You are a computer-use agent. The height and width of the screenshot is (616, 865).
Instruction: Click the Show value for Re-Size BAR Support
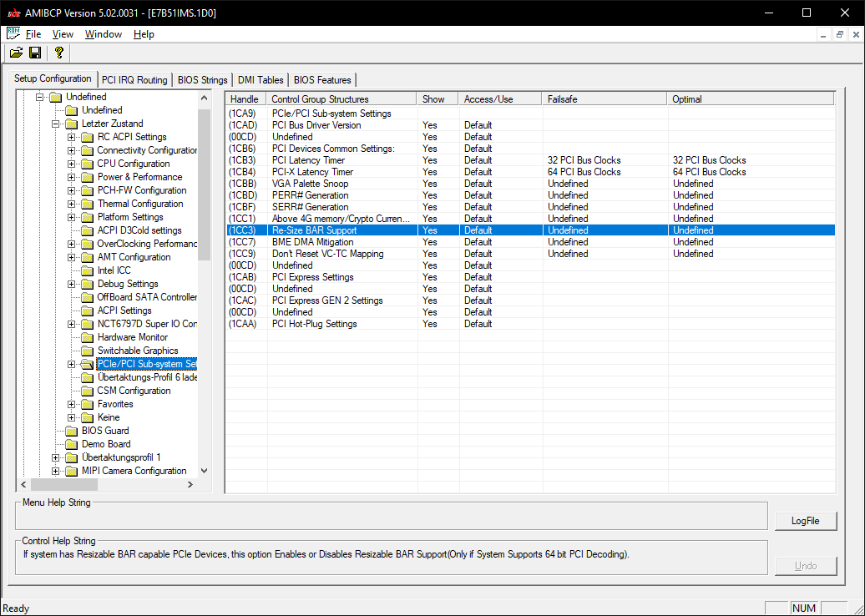click(x=430, y=230)
